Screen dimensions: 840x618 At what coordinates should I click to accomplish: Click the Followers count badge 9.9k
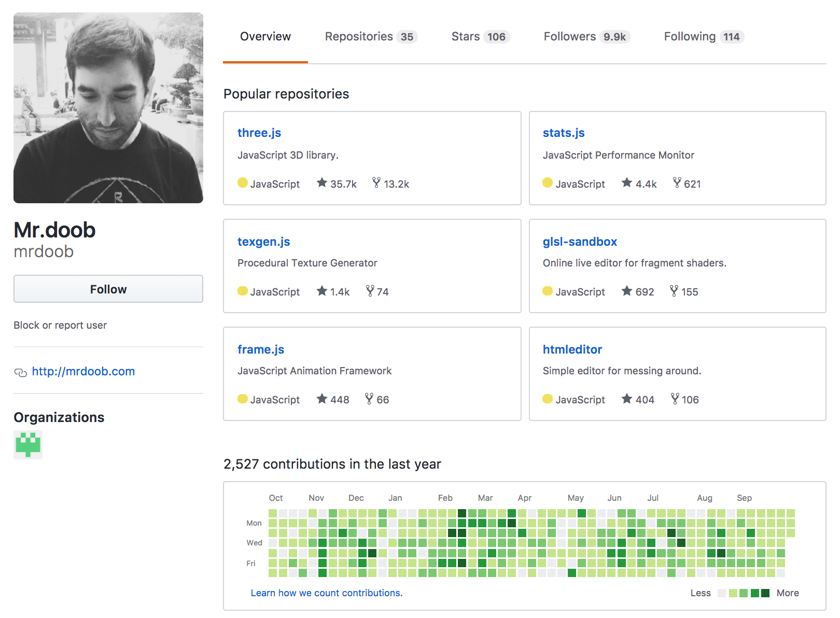pos(614,37)
